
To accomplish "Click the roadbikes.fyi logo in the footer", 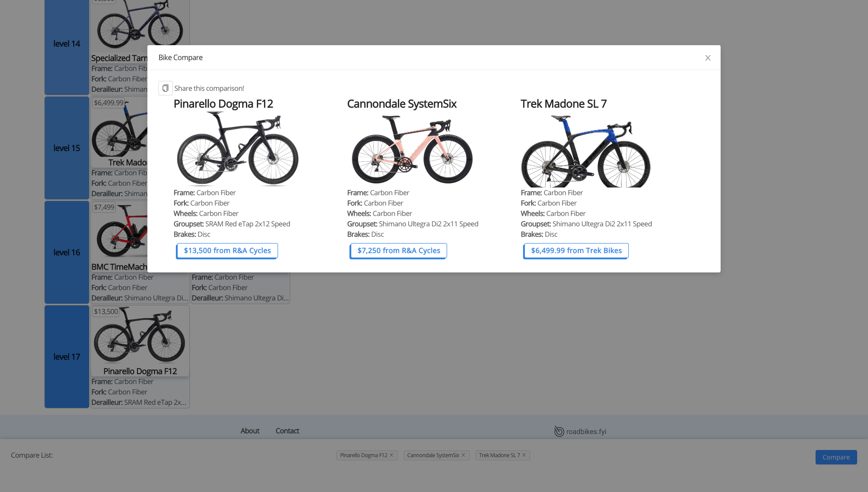I will (580, 431).
